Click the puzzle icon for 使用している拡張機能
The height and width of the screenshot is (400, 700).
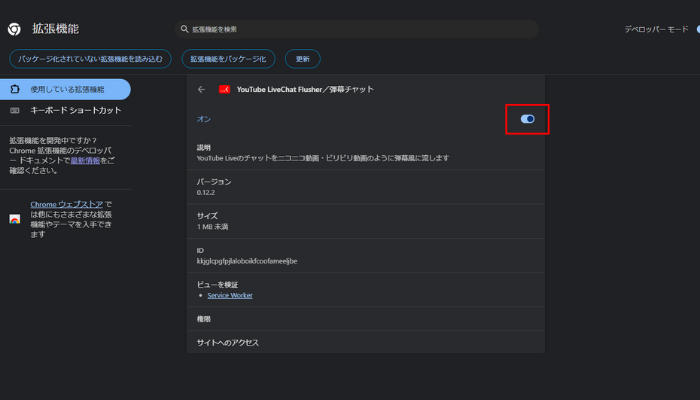[x=15, y=89]
